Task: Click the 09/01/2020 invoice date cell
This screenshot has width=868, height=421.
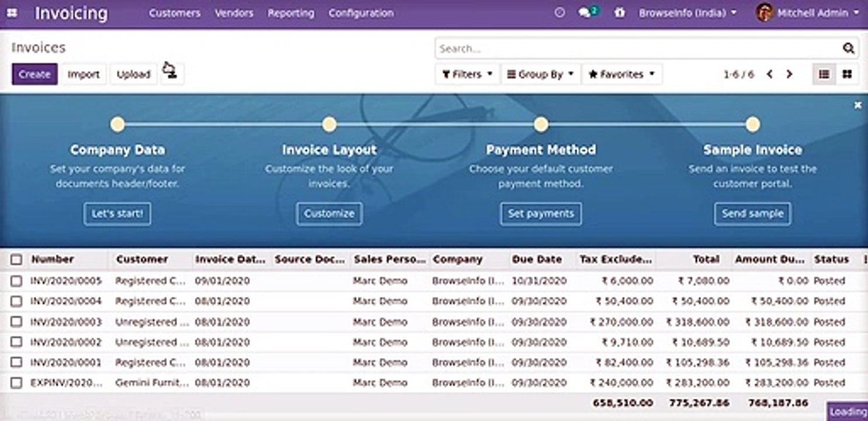Action: point(222,281)
